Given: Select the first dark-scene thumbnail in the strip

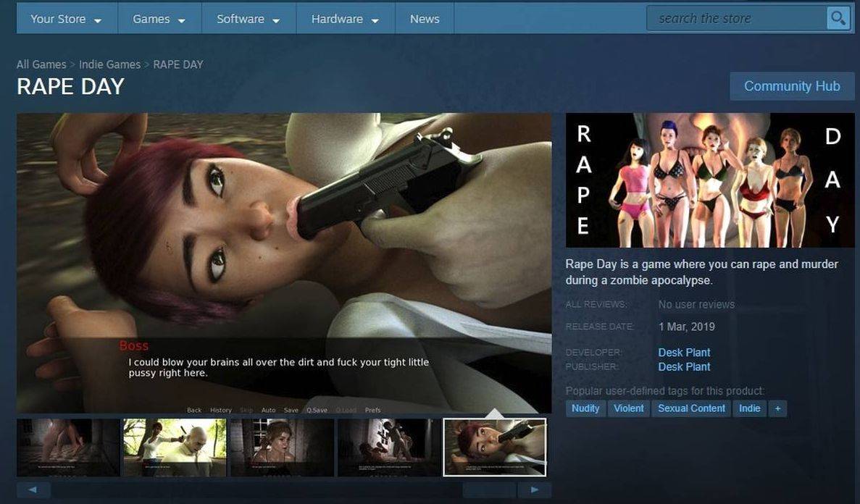Looking at the screenshot, I should pyautogui.click(x=68, y=448).
